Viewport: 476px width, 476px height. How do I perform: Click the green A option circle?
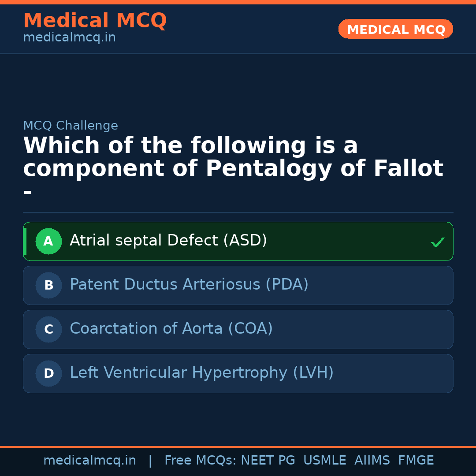pyautogui.click(x=48, y=241)
